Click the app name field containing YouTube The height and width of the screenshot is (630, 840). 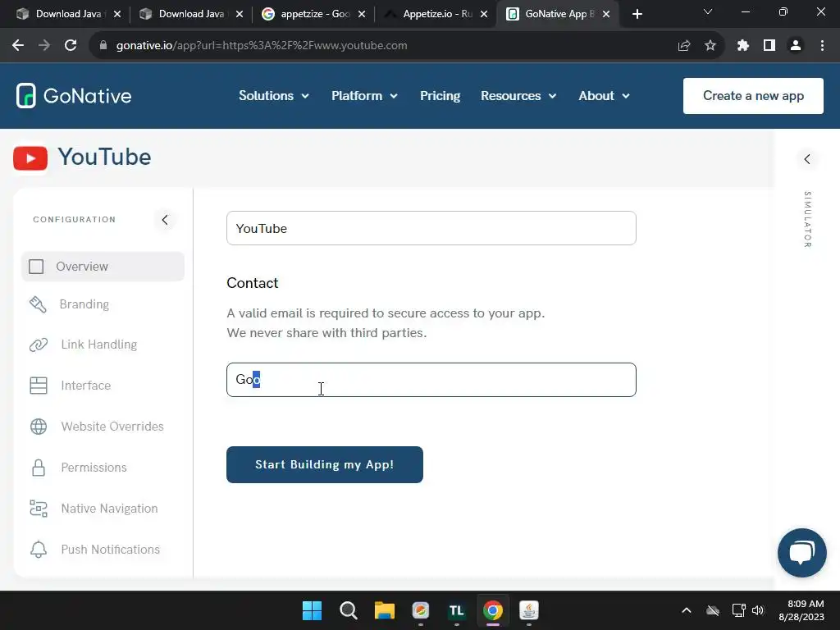coord(431,228)
